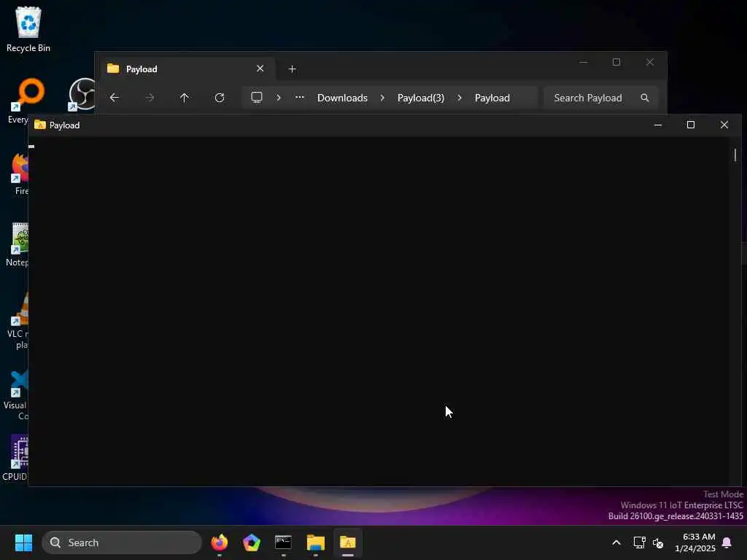Switch to the Payload app on the taskbar
Screen dimensions: 747x560
point(348,542)
